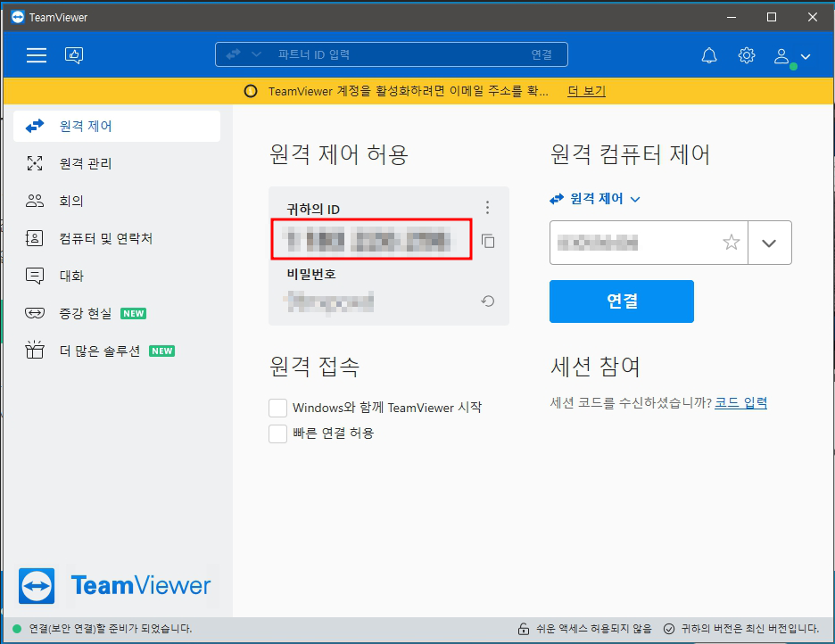The image size is (835, 644).
Task: Select 원격 관리 in sidebar
Action: tap(117, 163)
